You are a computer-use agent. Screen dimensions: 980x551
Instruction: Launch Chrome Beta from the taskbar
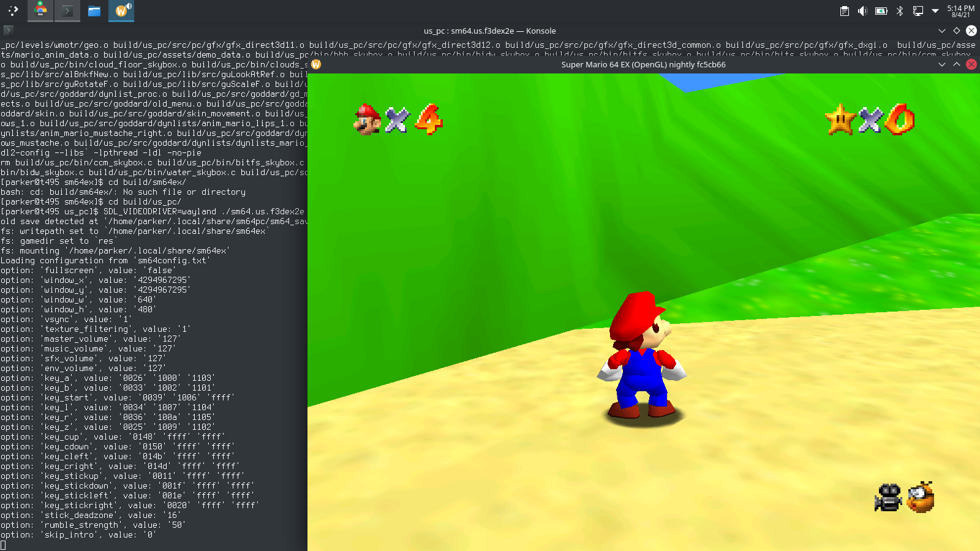40,10
